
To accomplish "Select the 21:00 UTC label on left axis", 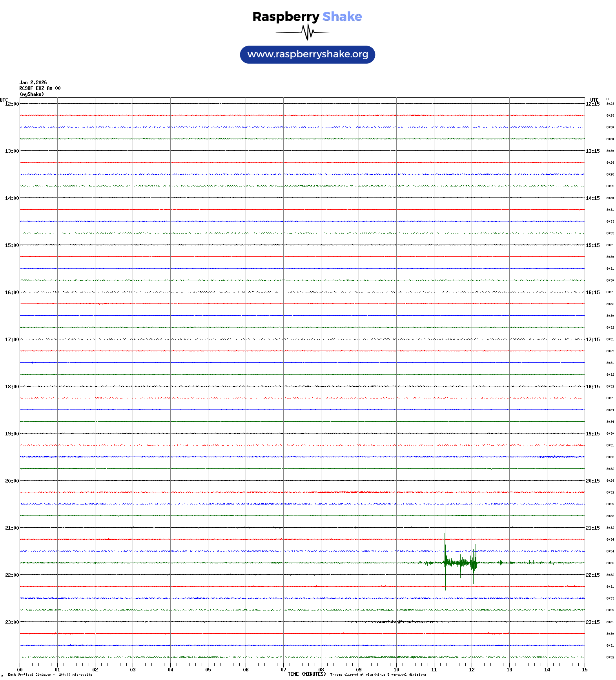I will tap(12, 528).
